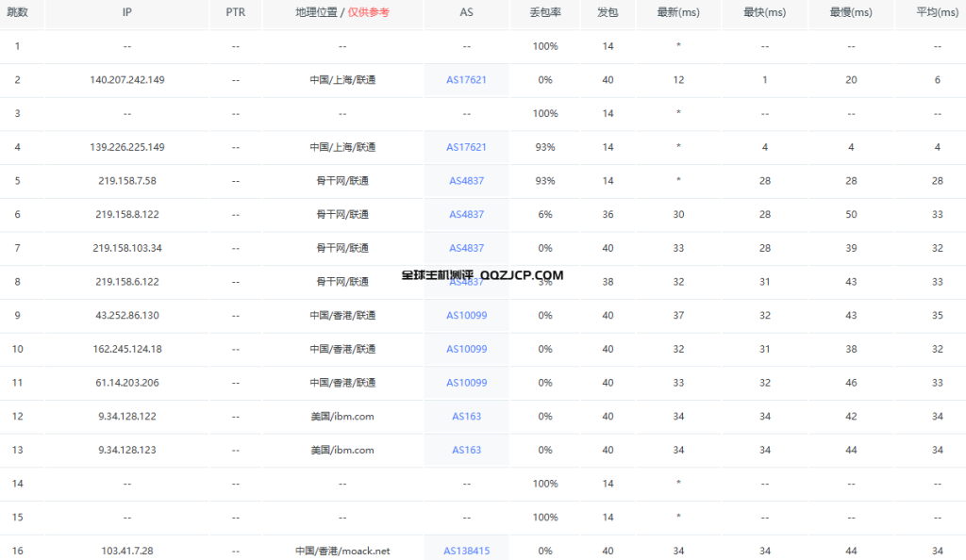
Task: Sort by the 丢包率 column header
Action: tap(544, 13)
